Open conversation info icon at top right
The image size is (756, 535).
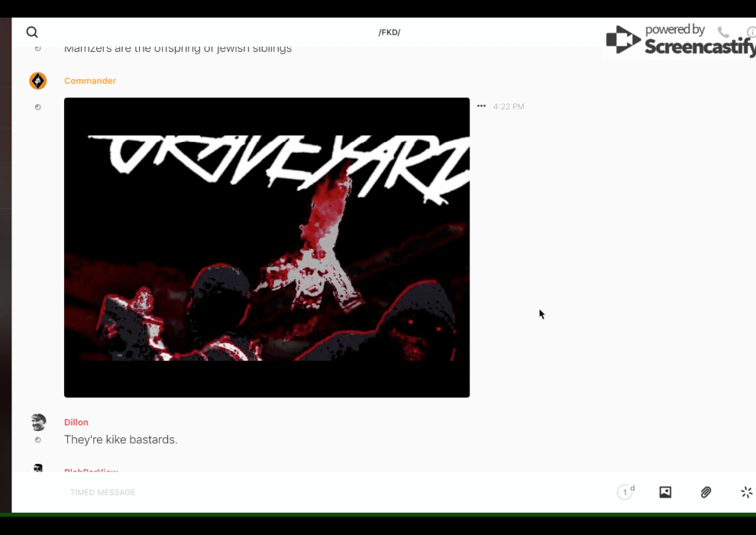[x=751, y=32]
